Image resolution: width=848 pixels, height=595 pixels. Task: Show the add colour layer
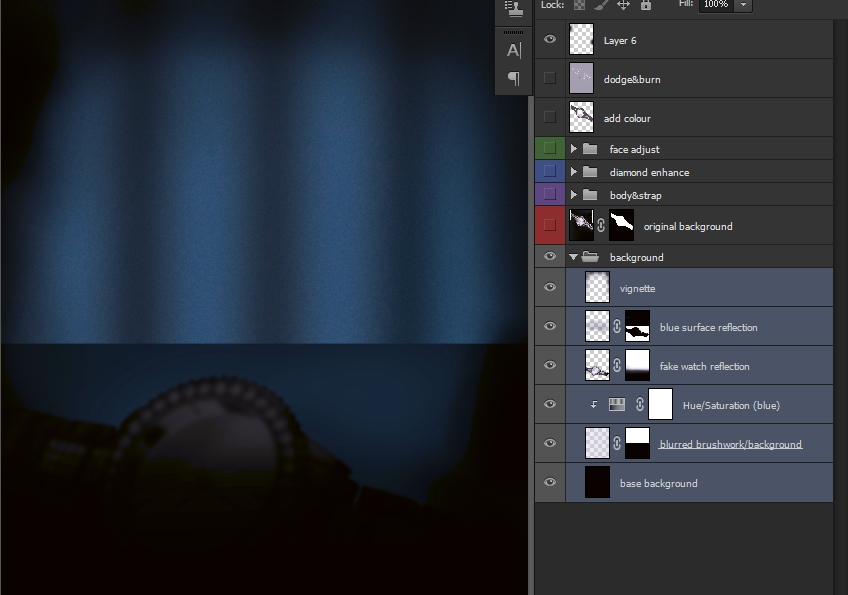point(550,117)
